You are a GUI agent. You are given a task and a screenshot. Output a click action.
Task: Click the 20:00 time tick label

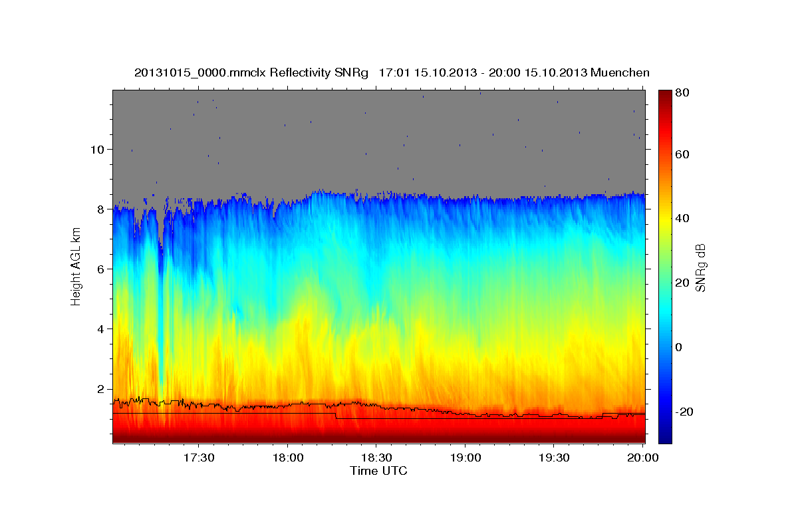(643, 458)
